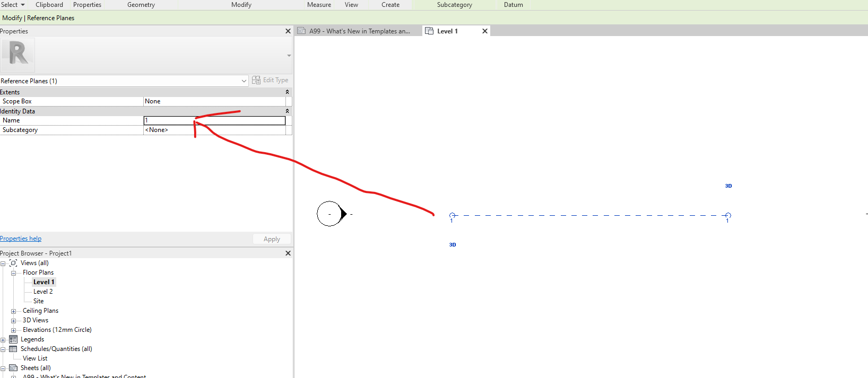This screenshot has width=868, height=378.
Task: Select the Site floor plan
Action: pos(38,301)
